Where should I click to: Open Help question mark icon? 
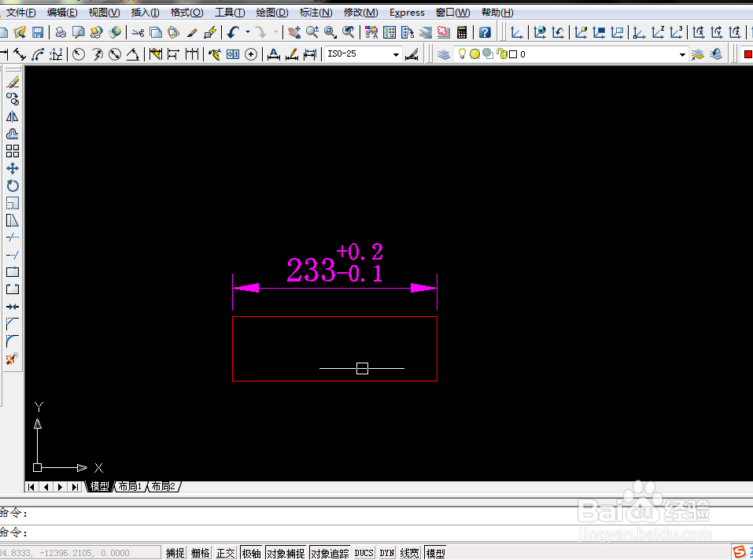click(485, 32)
